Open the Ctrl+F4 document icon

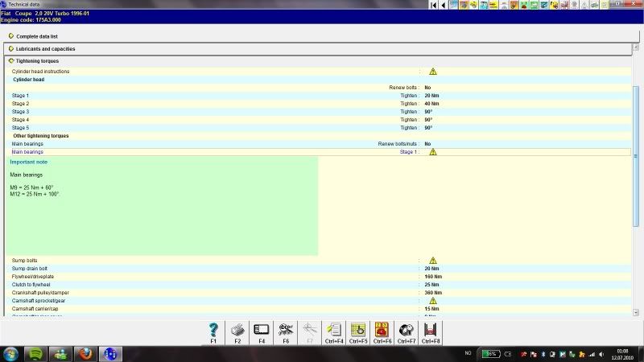[335, 331]
